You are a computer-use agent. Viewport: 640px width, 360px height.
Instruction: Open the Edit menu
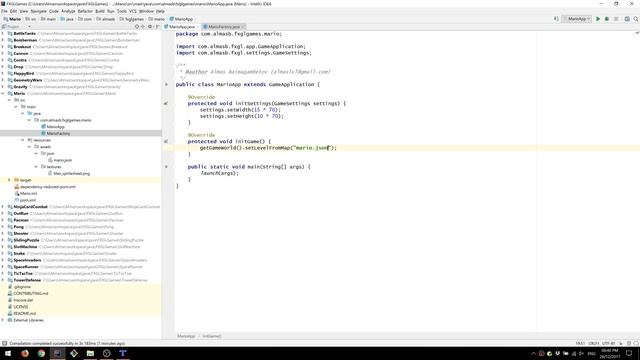point(13,11)
